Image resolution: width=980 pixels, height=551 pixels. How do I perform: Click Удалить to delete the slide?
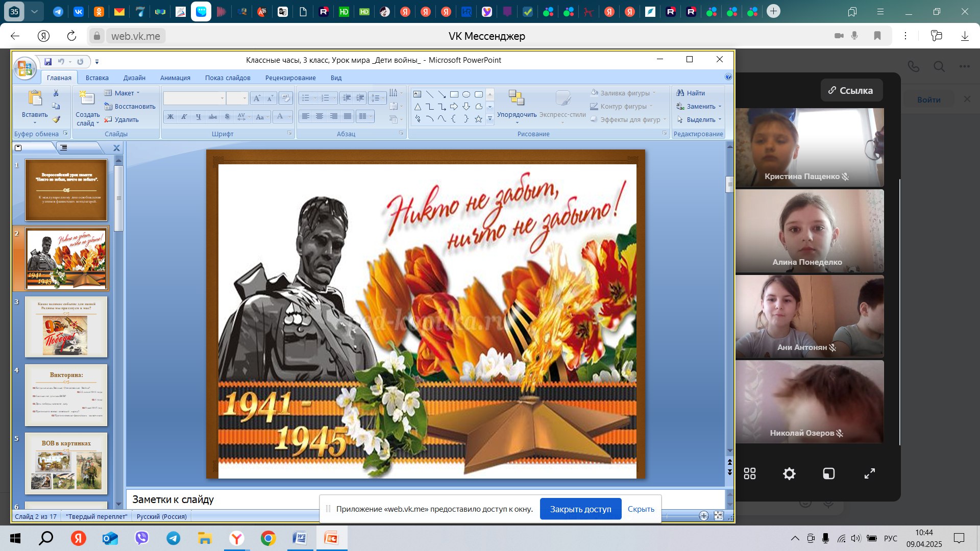click(x=121, y=119)
